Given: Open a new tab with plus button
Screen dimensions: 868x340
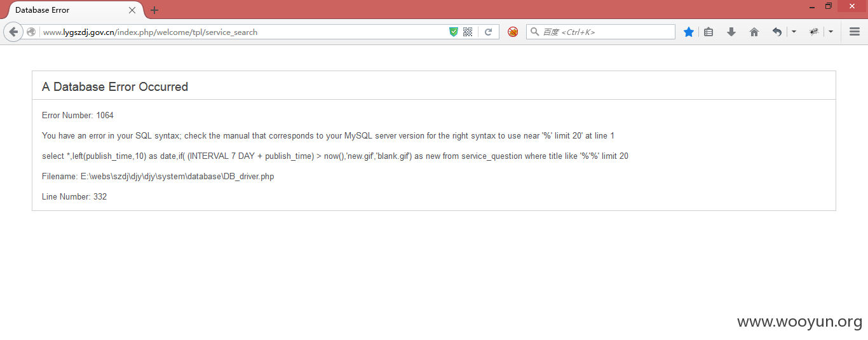Looking at the screenshot, I should [154, 10].
